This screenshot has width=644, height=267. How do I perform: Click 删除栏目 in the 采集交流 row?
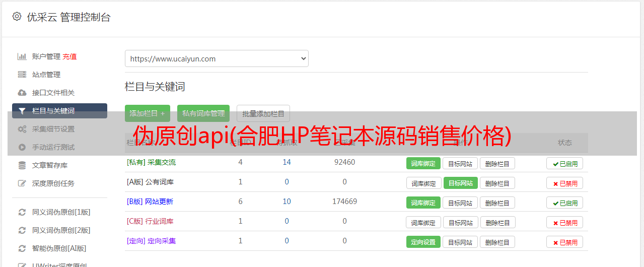(x=497, y=163)
